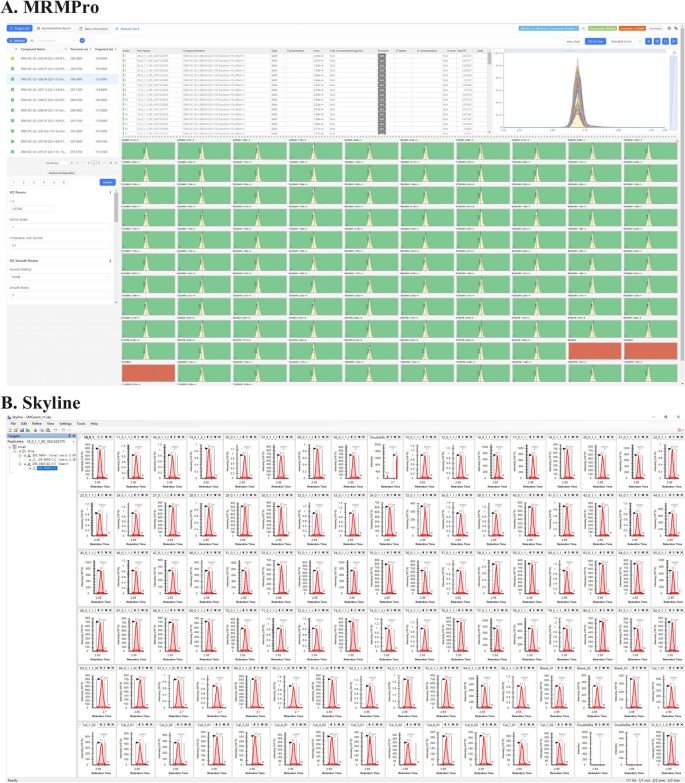Image resolution: width=685 pixels, height=783 pixels.
Task: Click the 'Standard Curve' button
Action: click(x=621, y=41)
